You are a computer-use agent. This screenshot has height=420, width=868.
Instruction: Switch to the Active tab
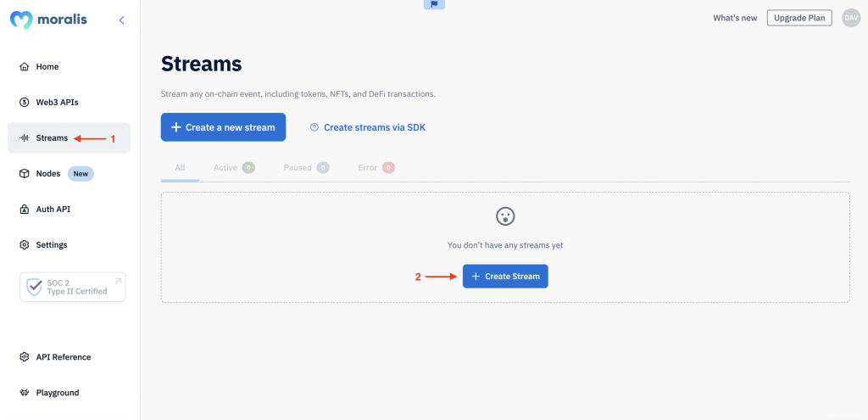pyautogui.click(x=234, y=167)
